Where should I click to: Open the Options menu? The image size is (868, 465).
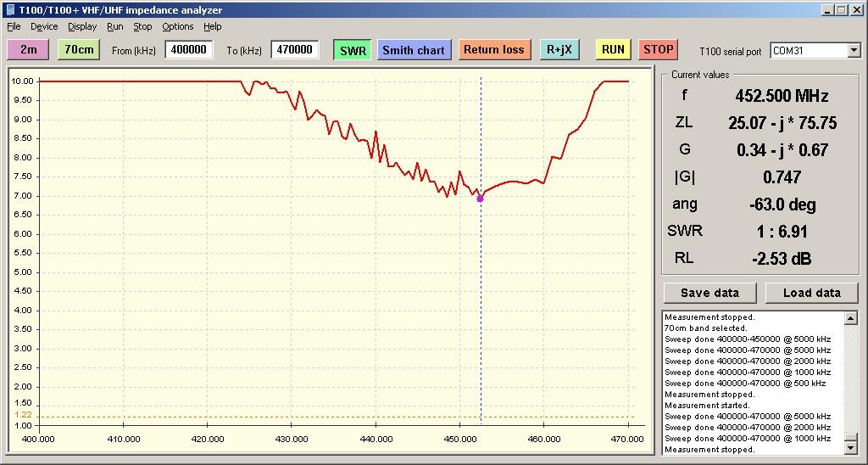click(178, 26)
